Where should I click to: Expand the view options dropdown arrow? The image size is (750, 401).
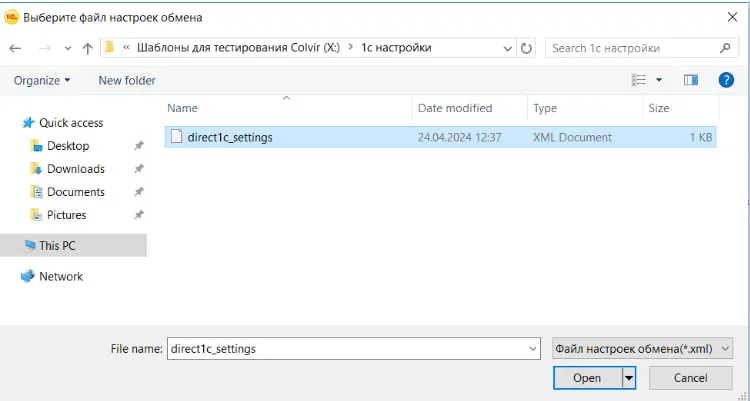[659, 80]
